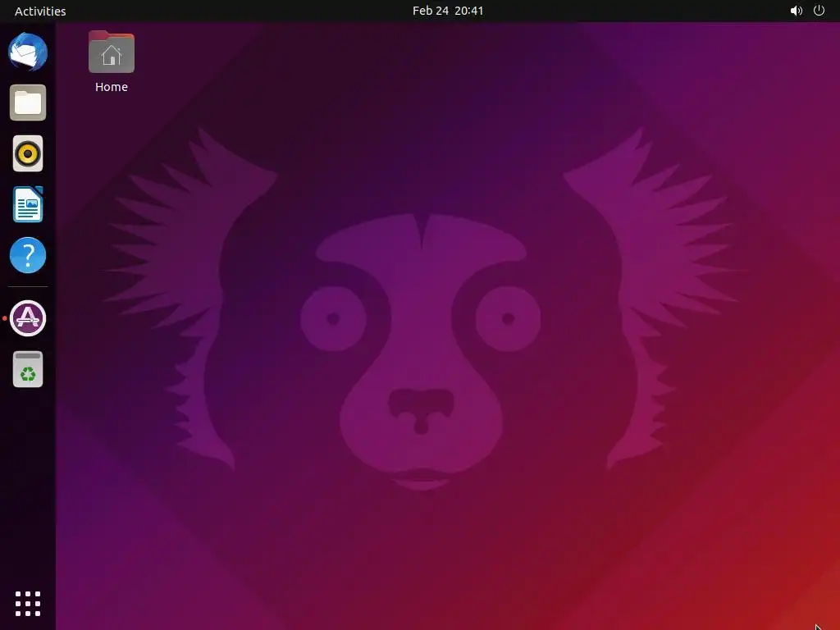The height and width of the screenshot is (630, 840).
Task: Click the volume speaker icon
Action: (796, 11)
